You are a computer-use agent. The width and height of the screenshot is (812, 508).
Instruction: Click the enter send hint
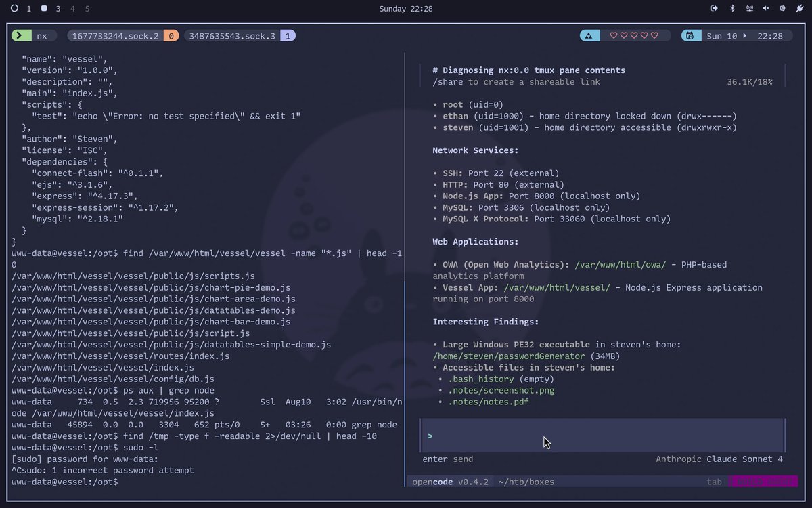448,459
